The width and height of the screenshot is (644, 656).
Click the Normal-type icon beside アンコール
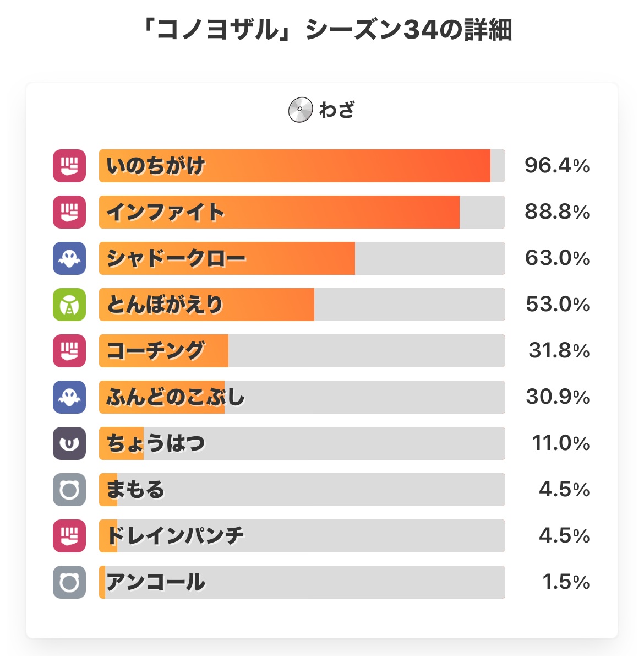(x=69, y=582)
